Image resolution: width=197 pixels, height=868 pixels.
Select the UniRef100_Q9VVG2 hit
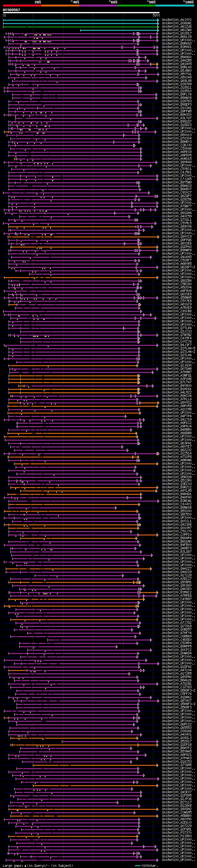tap(177, 403)
